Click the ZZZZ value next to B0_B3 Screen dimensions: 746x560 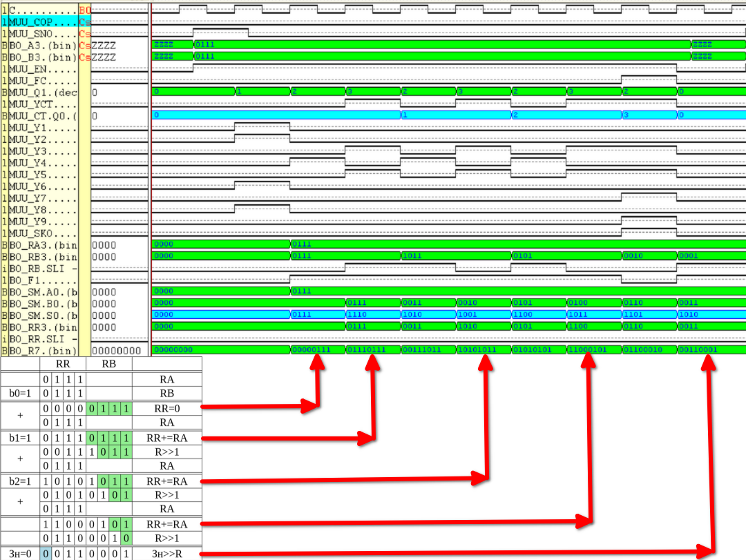coord(104,57)
